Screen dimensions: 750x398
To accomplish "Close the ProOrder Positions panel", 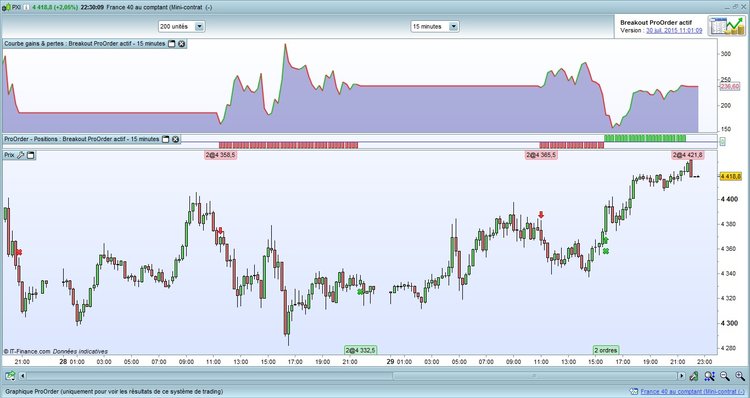I will (x=176, y=139).
